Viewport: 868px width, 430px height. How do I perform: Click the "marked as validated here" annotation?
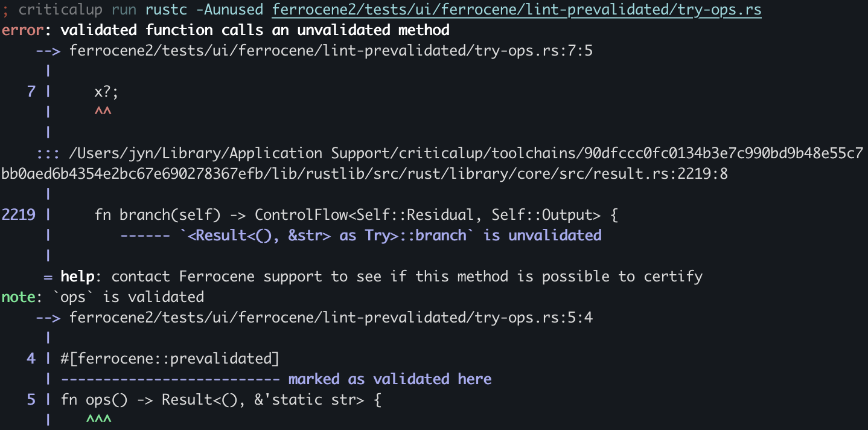(390, 379)
